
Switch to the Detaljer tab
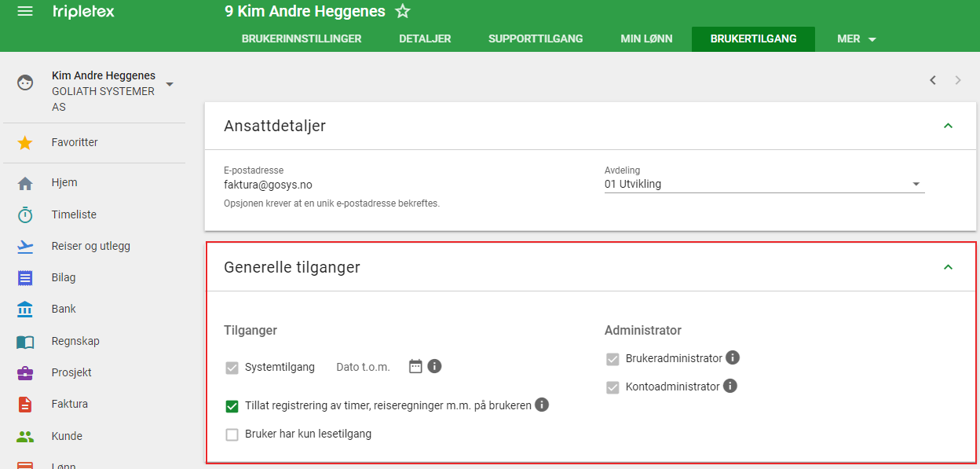(425, 38)
